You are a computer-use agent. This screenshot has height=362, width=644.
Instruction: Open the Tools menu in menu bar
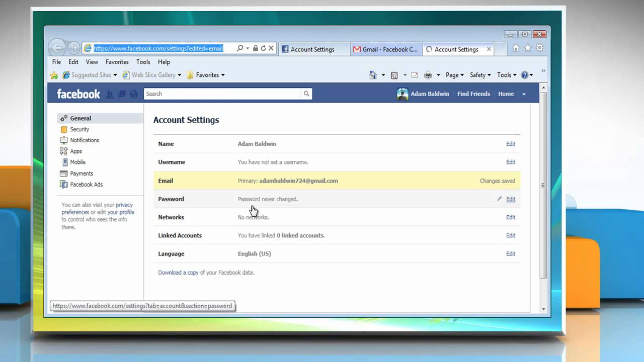click(x=143, y=62)
